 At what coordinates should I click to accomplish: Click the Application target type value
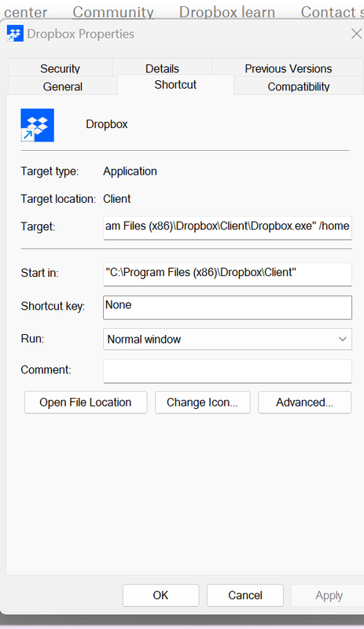[x=130, y=171]
